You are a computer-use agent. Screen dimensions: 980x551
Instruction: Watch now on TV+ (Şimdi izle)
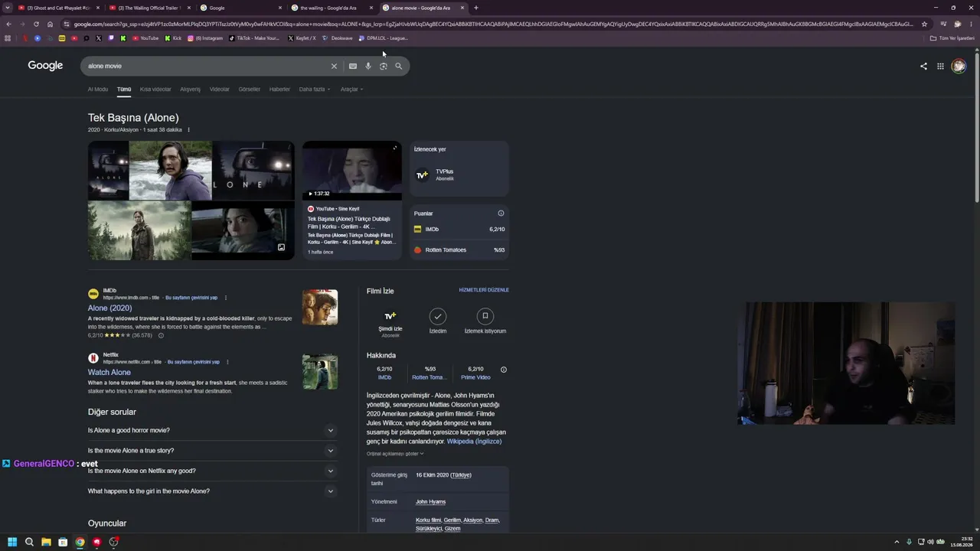click(390, 322)
